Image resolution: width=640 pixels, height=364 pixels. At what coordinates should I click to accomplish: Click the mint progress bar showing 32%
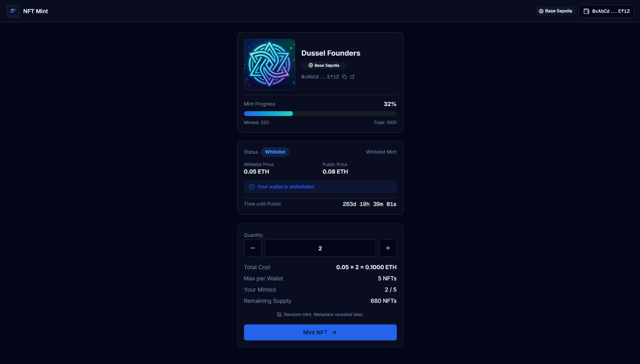(320, 114)
